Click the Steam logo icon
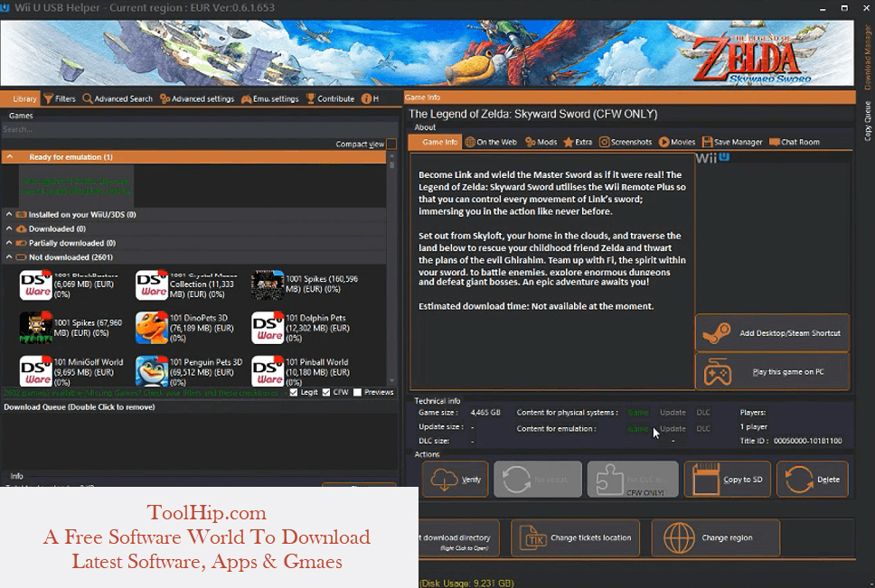 pos(717,333)
